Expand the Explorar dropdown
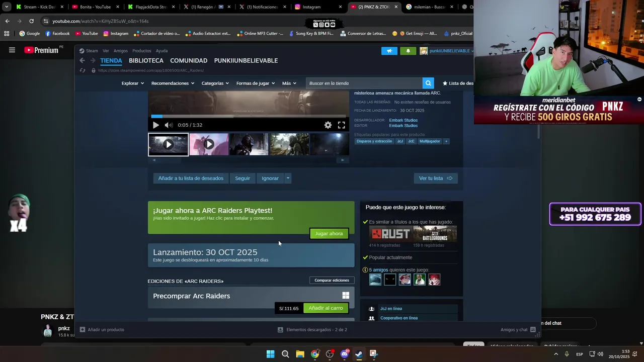The width and height of the screenshot is (644, 362). point(133,83)
